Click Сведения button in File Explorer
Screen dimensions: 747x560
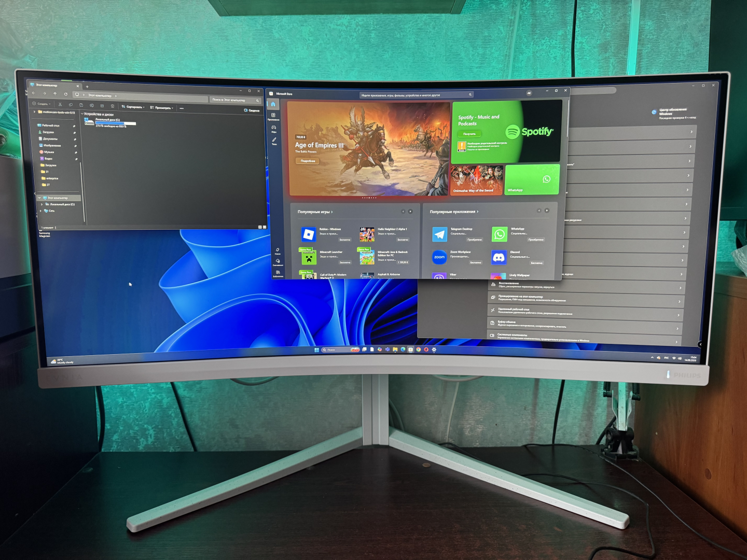[252, 110]
